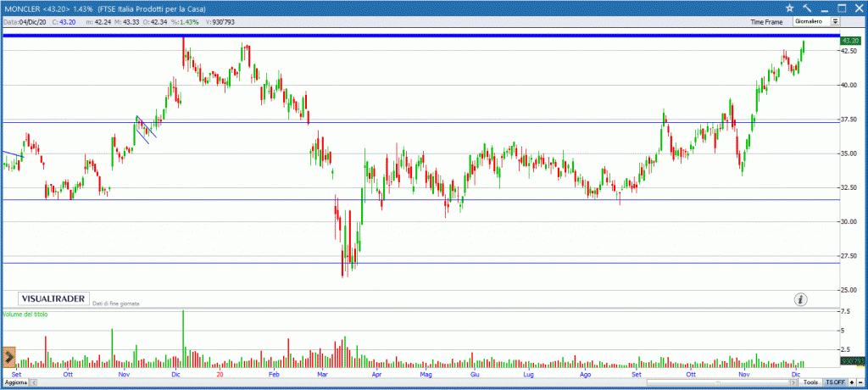Click the 'Volume del titolo' label

(25, 314)
